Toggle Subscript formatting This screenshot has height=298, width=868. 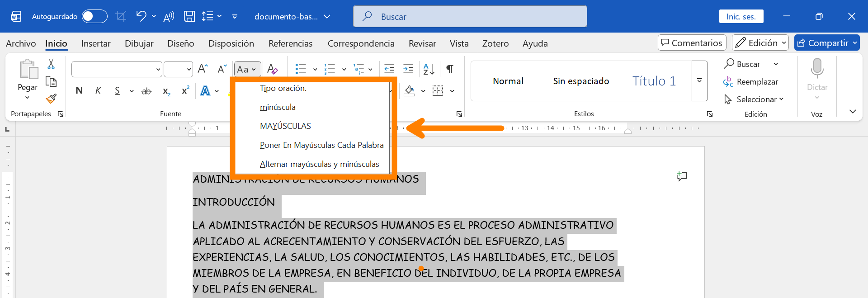(x=166, y=91)
